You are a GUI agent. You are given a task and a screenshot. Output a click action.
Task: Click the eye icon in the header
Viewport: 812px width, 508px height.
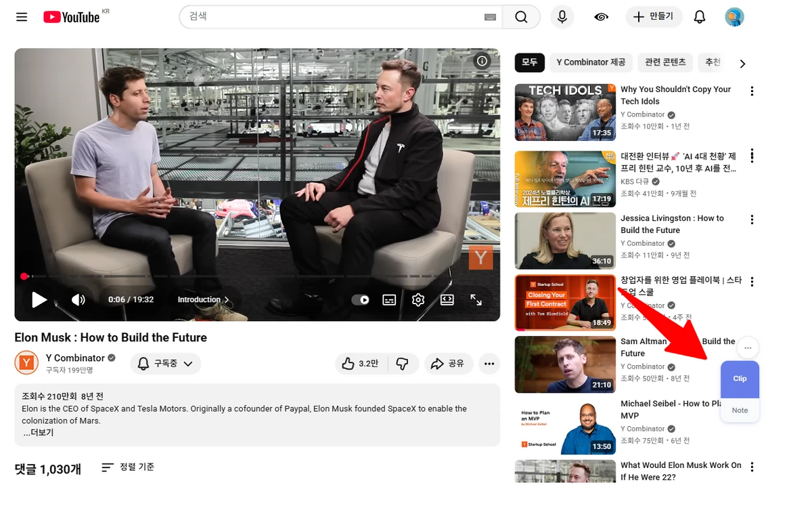click(x=601, y=17)
